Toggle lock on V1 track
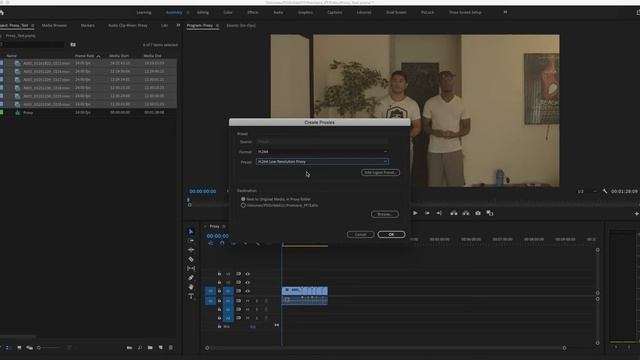Image resolution: width=640 pixels, height=360 pixels. tap(219, 291)
